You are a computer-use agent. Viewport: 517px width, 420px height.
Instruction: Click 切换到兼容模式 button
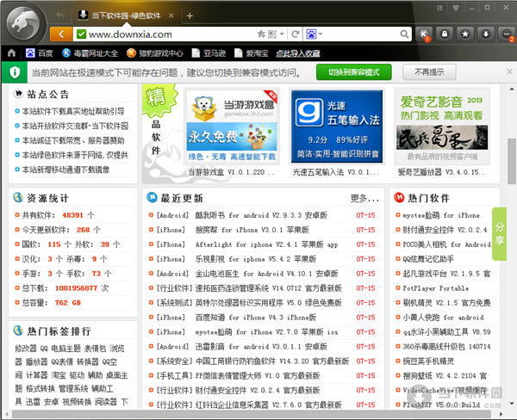tap(354, 72)
